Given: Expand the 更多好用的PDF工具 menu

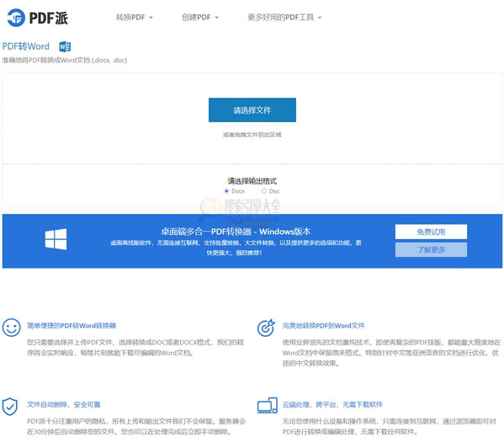Looking at the screenshot, I should coord(284,18).
